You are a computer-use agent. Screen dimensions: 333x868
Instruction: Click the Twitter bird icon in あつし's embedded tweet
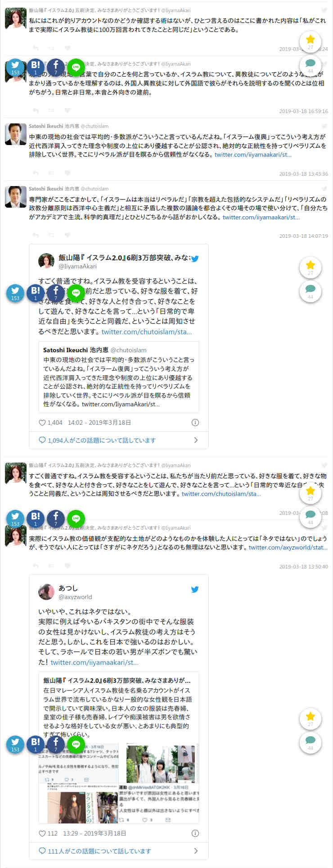pos(195,589)
